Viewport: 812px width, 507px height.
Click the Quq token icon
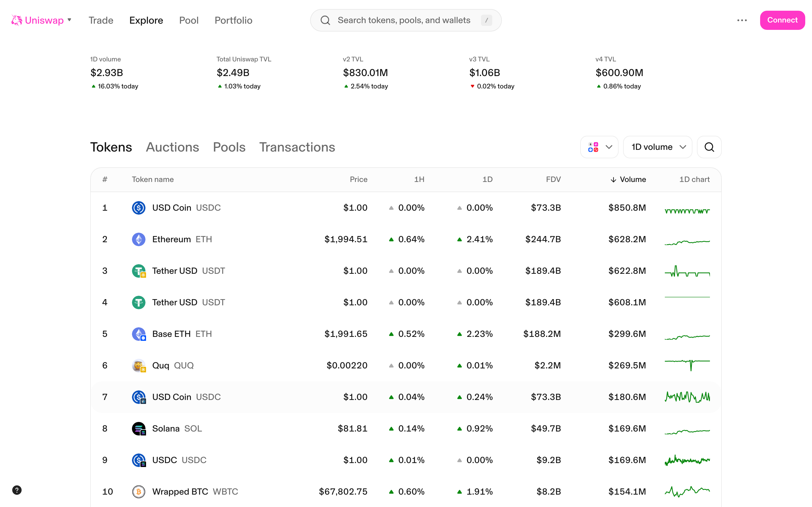tap(139, 365)
